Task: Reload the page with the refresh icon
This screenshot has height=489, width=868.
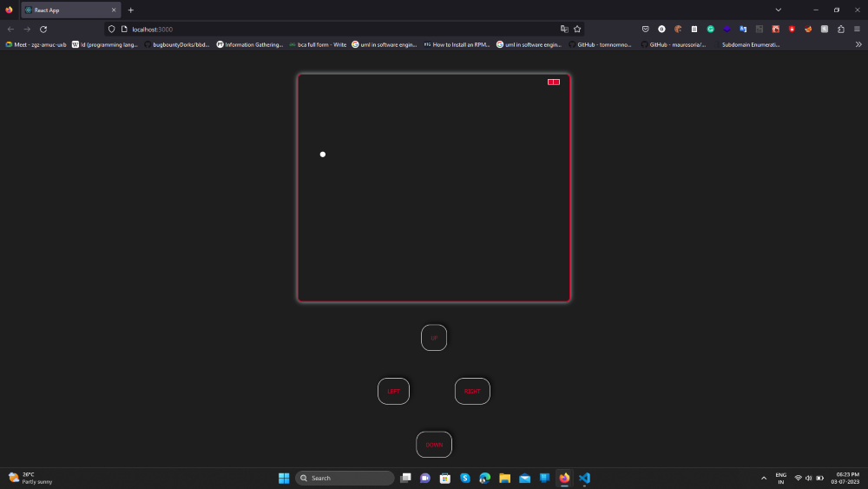Action: (x=43, y=29)
